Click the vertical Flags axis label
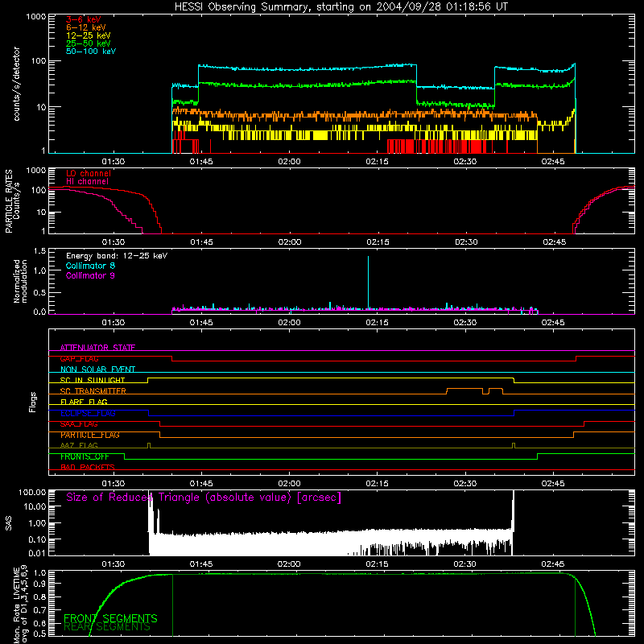The height and width of the screenshot is (644, 644). 33,402
